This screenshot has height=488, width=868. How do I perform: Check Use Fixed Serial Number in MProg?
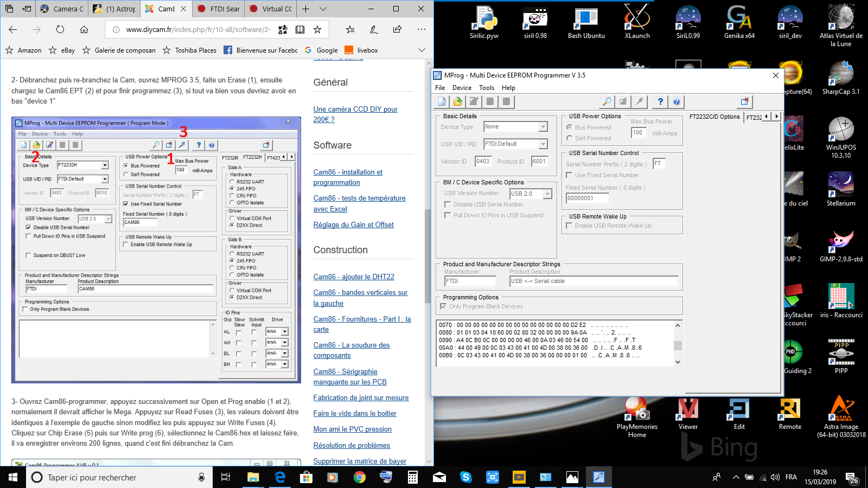(x=569, y=175)
